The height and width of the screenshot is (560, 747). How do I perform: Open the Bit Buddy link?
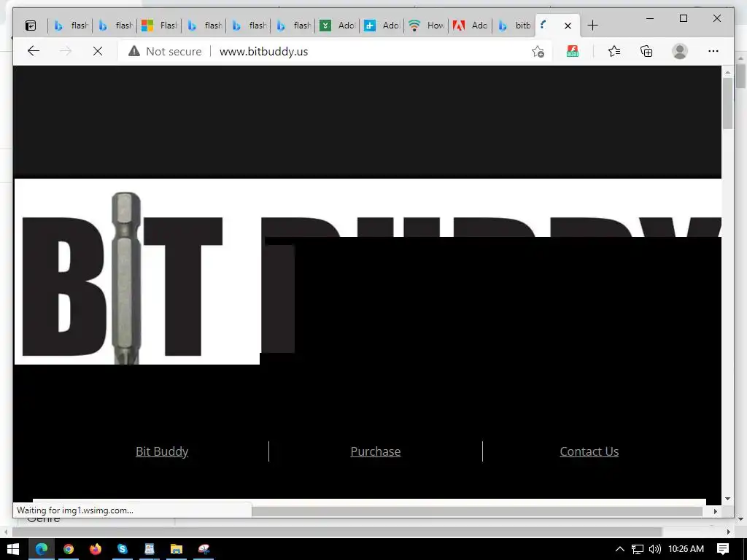162,451
